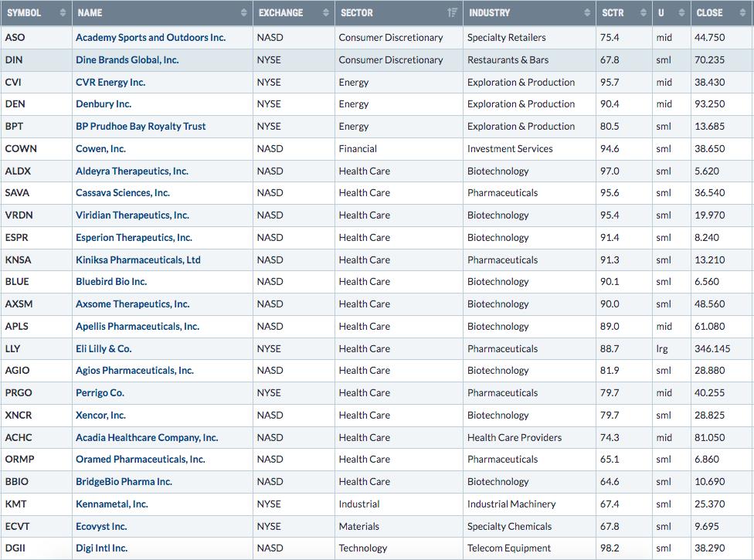Open BP Prudhoe Bay Royalty Trust link
Image resolution: width=754 pixels, height=560 pixels.
tap(141, 127)
